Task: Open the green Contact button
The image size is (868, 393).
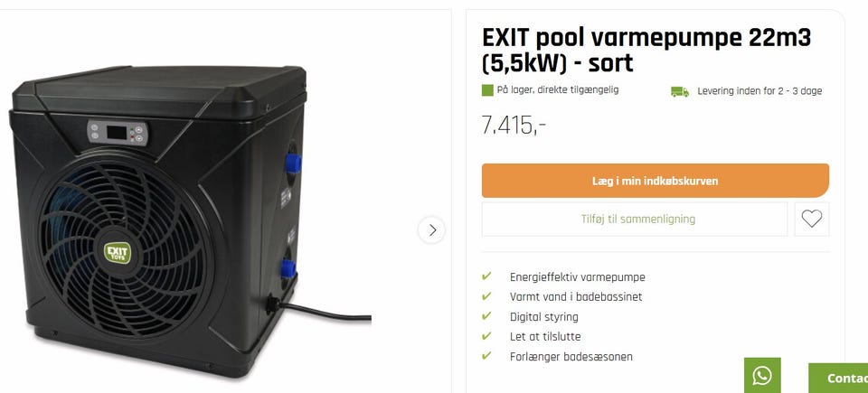Action: click(x=838, y=378)
